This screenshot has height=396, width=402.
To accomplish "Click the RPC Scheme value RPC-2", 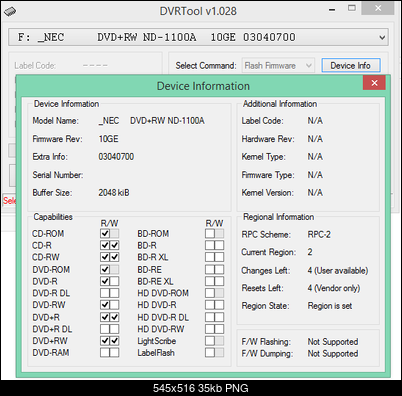I will click(x=319, y=234).
